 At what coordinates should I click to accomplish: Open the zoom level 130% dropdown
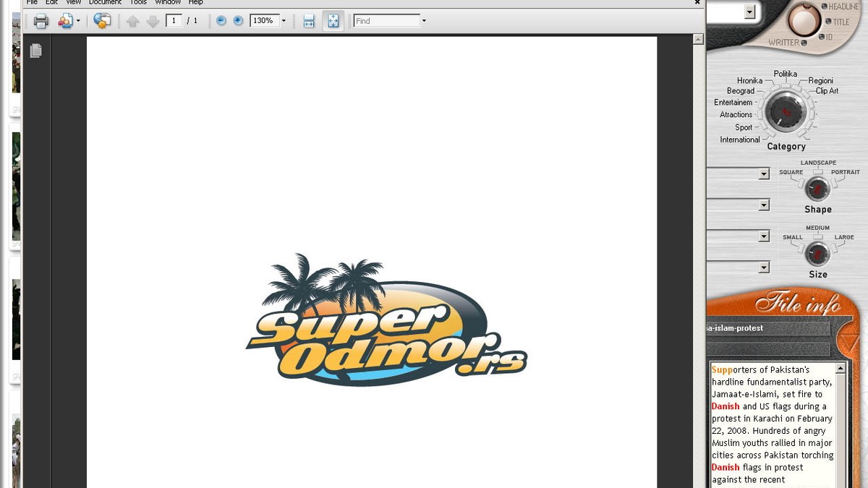283,20
